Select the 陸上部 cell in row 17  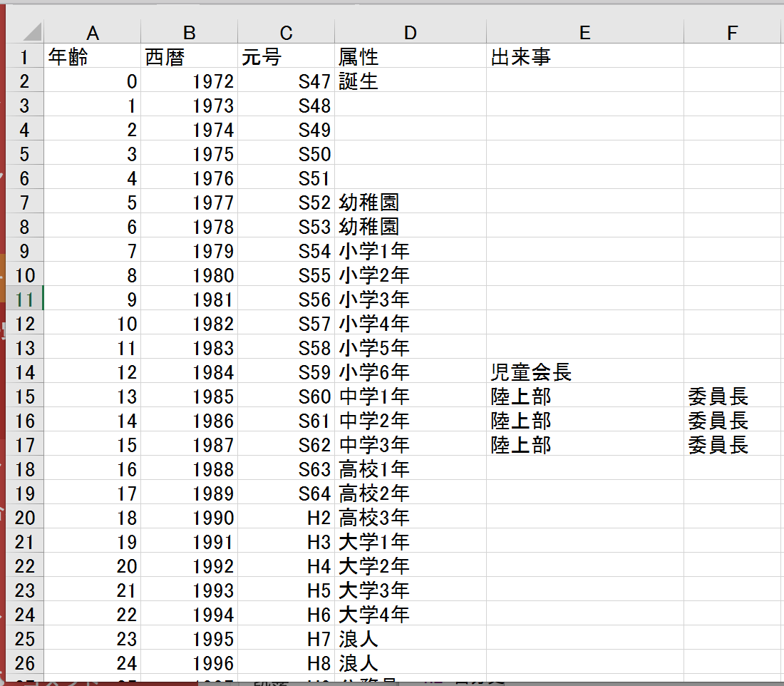point(585,444)
